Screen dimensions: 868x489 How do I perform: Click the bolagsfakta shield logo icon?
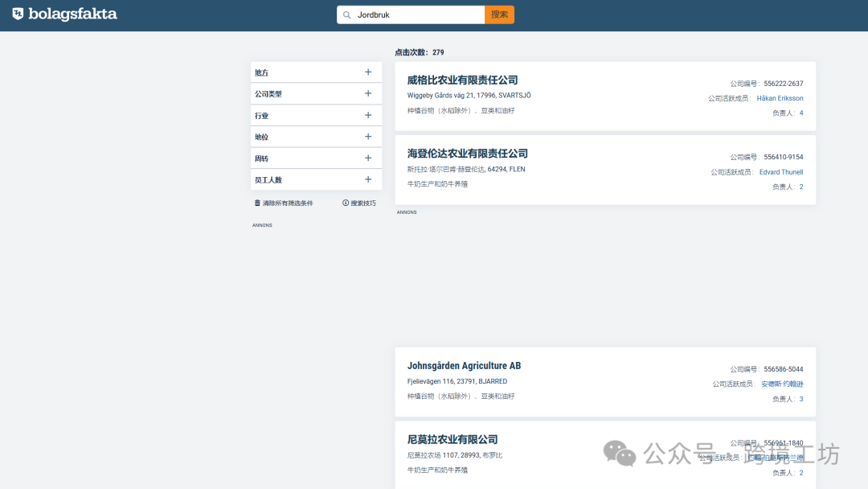18,14
